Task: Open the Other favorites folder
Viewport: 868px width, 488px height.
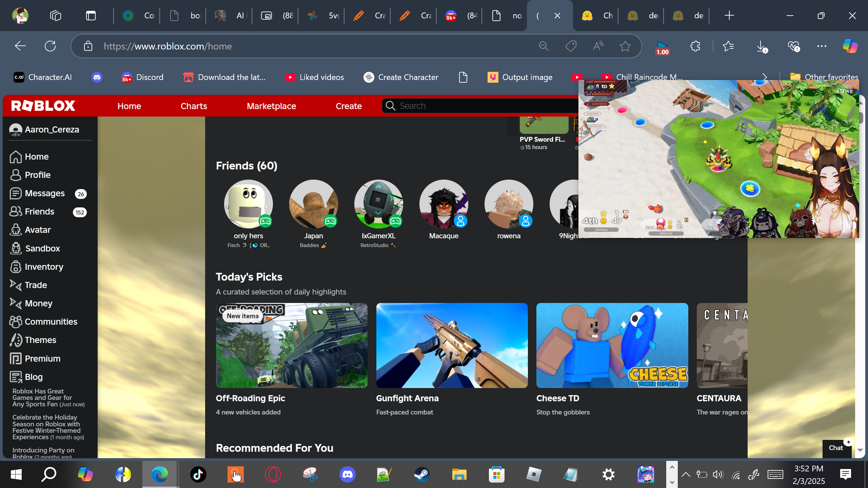Action: (x=824, y=77)
